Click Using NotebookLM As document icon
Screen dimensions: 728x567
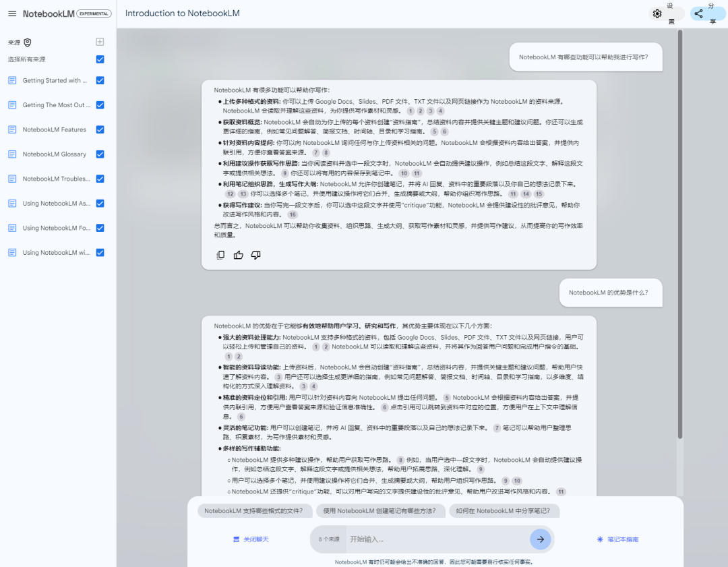13,204
